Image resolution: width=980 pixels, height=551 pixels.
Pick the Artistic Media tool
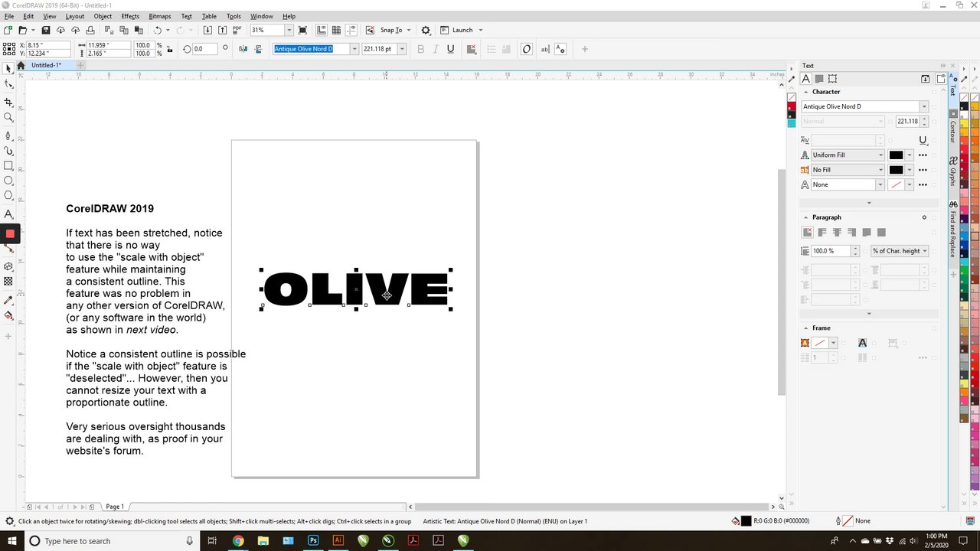pyautogui.click(x=8, y=151)
